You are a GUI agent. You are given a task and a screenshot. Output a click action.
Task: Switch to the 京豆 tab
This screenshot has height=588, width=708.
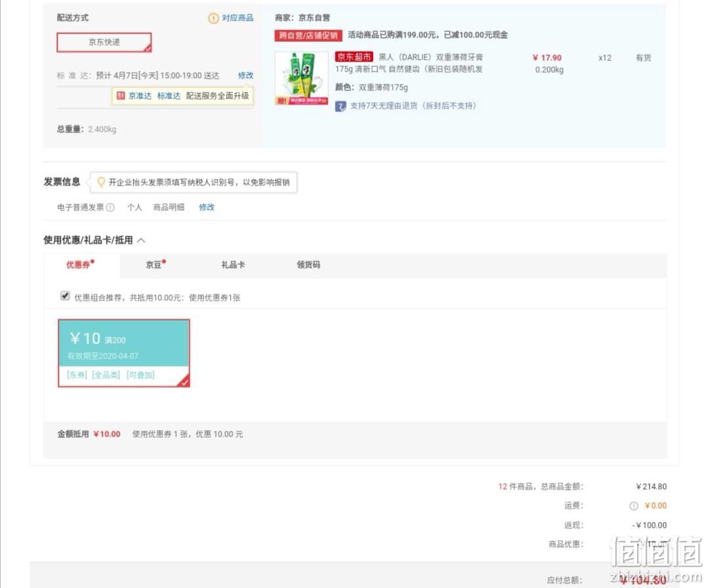point(155,265)
